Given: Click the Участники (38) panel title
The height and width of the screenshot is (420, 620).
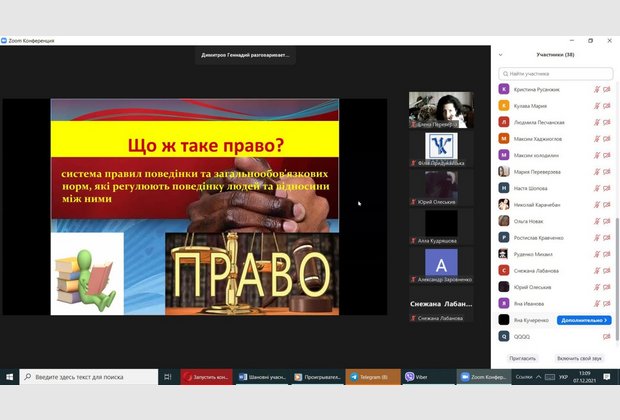Looking at the screenshot, I should coord(555,55).
